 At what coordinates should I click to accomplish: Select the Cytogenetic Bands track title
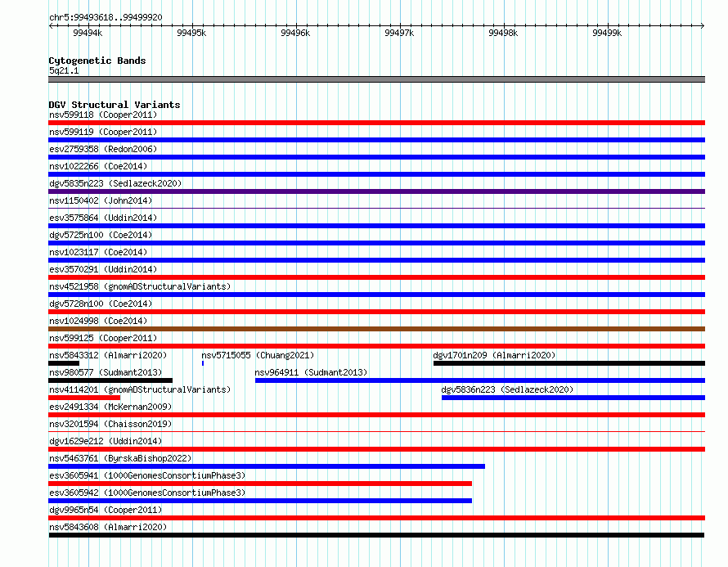pyautogui.click(x=97, y=61)
